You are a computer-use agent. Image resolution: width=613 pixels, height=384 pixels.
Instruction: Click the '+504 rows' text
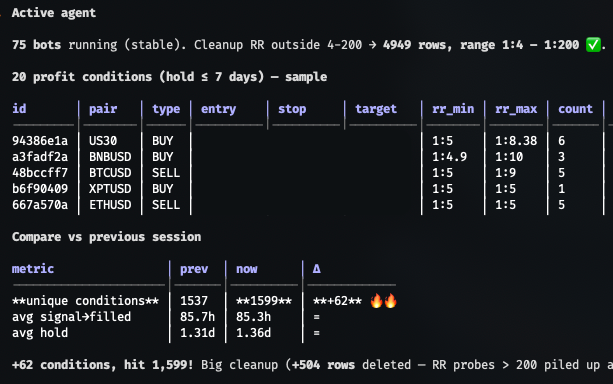tap(323, 364)
